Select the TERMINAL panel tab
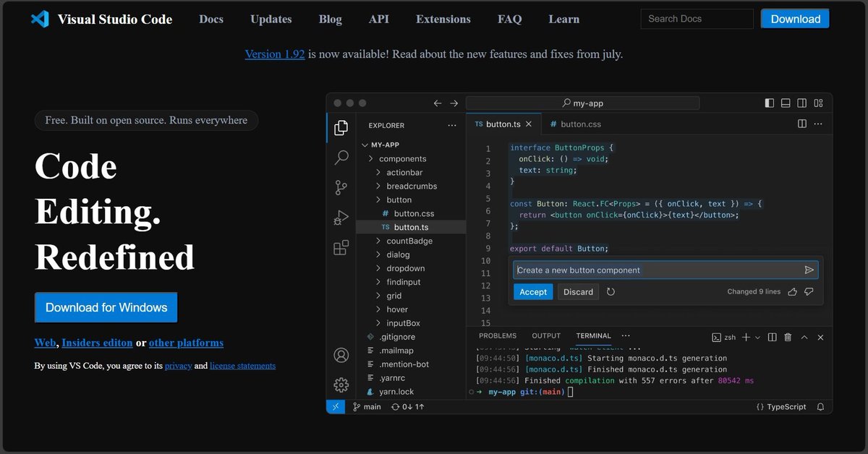 pyautogui.click(x=593, y=335)
